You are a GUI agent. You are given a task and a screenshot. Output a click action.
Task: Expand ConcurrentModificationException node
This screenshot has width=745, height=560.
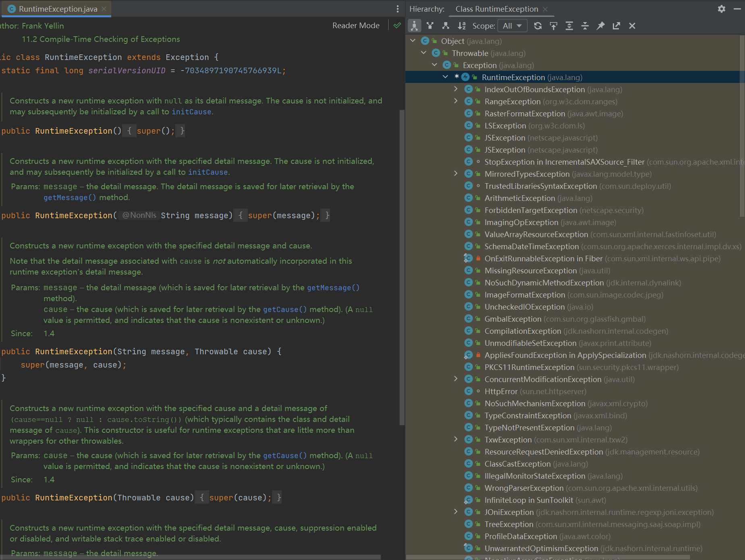[x=456, y=379]
